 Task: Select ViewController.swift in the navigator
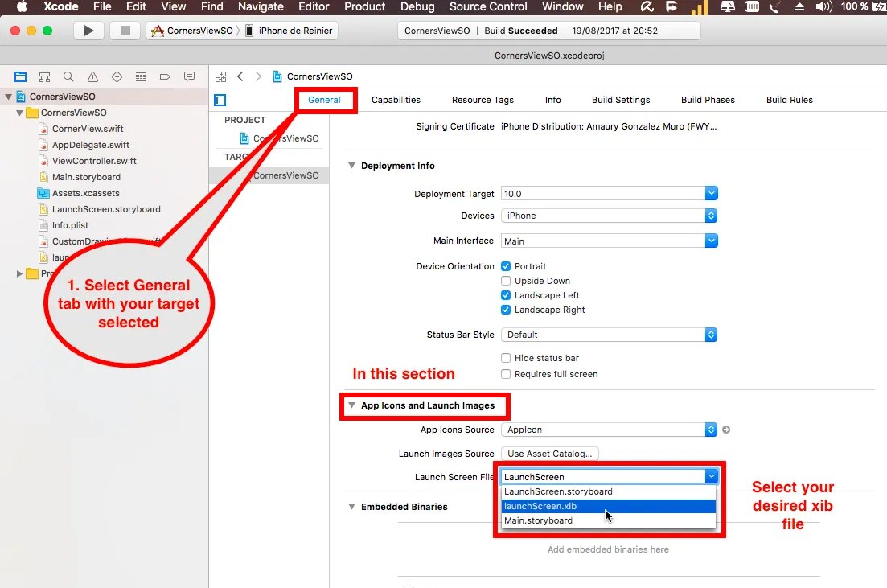click(94, 161)
